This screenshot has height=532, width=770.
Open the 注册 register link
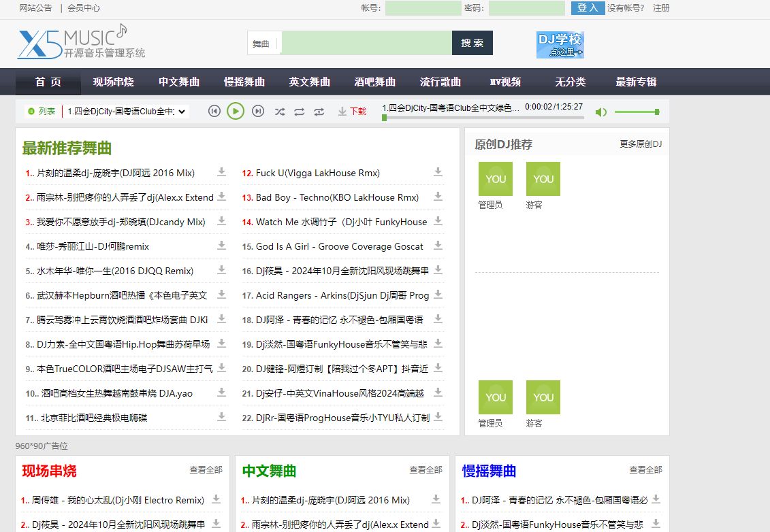pos(661,8)
